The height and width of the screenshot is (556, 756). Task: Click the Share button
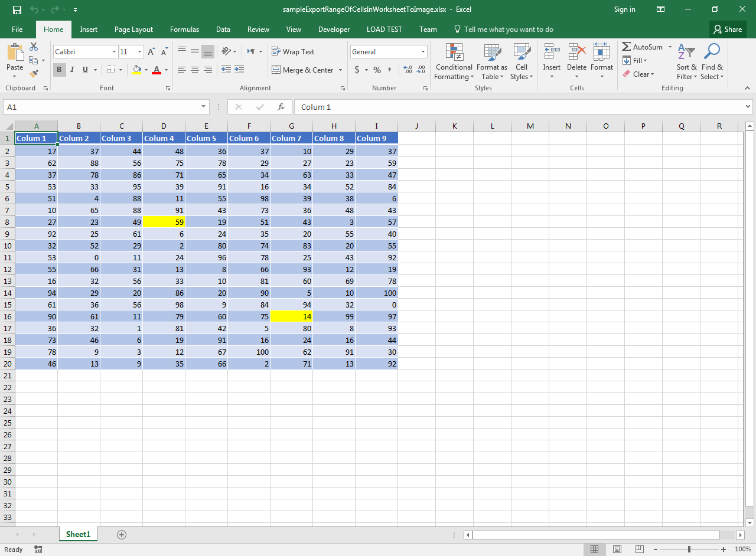pos(727,30)
